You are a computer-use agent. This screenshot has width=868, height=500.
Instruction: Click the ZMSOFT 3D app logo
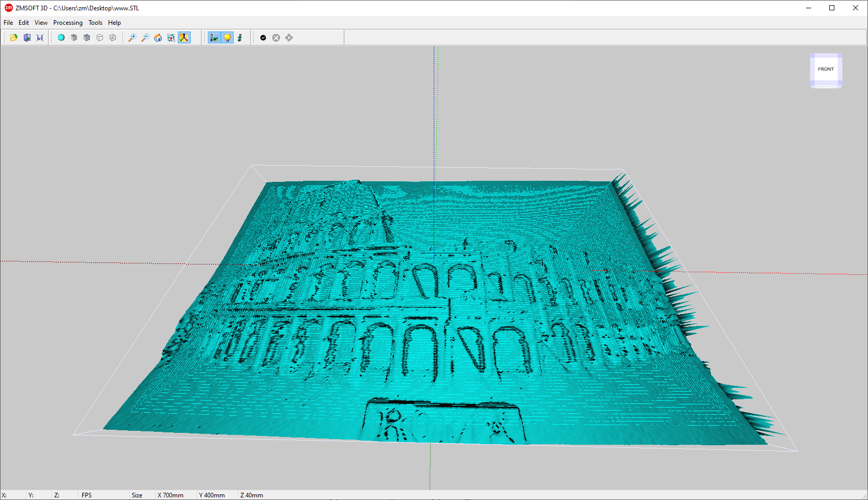8,8
